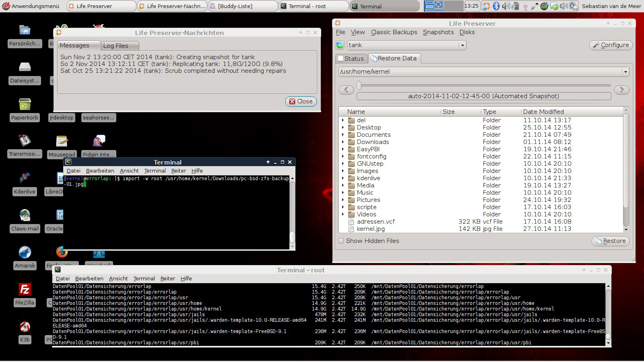Click the Restore button

[x=610, y=241]
